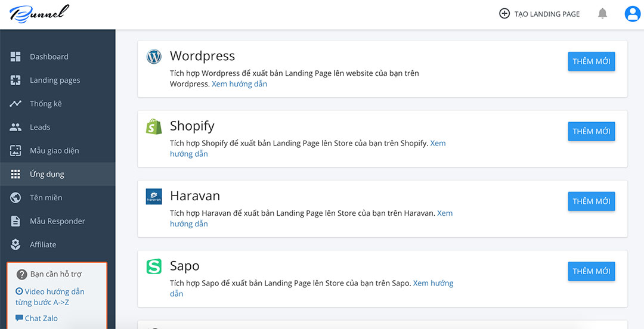Screen dimensions: 644x329
Task: Open Chat Zalo support link
Action: click(x=41, y=318)
